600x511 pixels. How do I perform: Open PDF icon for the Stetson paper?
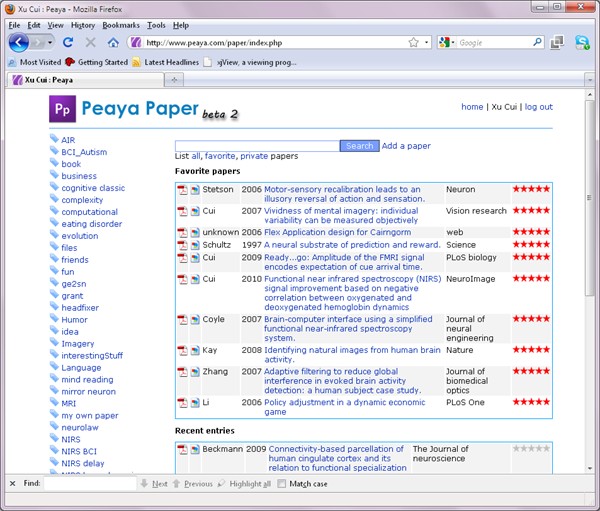(183, 190)
